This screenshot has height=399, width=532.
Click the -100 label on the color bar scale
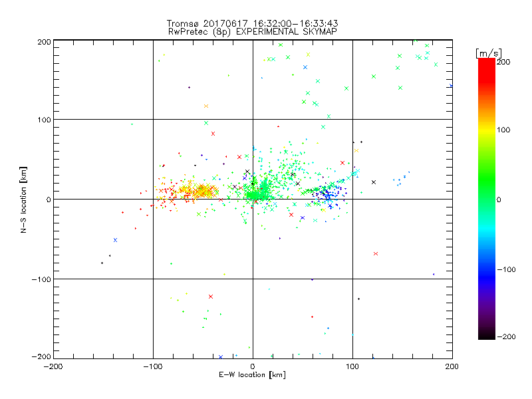click(x=506, y=270)
